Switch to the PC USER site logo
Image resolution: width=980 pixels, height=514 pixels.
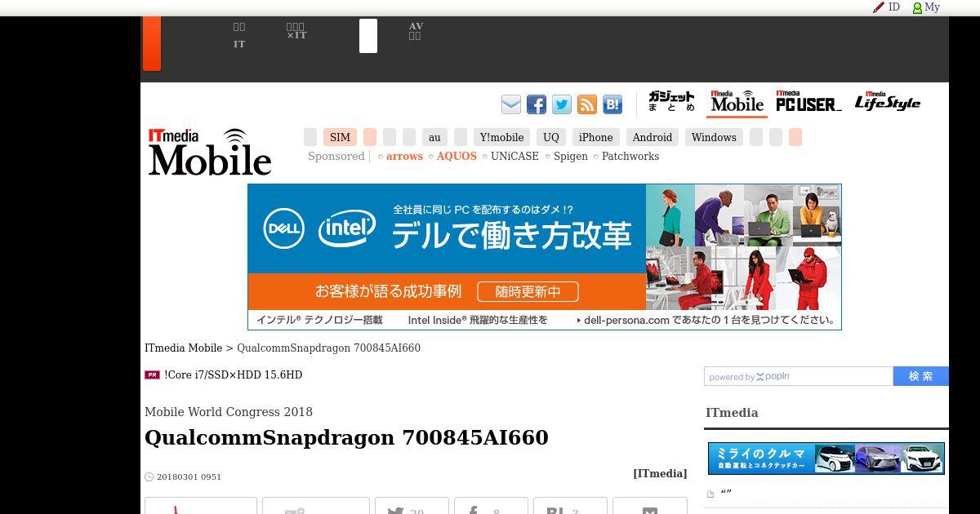pos(808,102)
